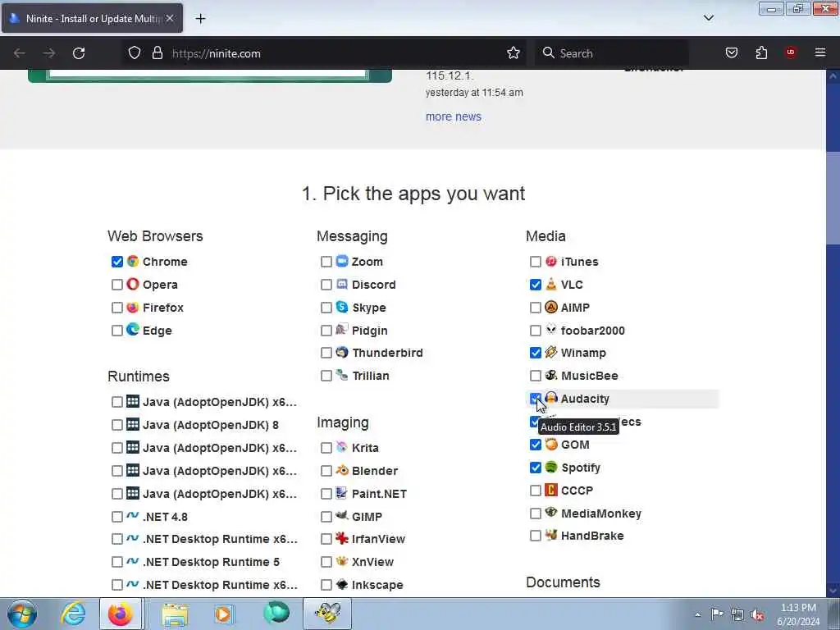Click the Pocket save icon
The height and width of the screenshot is (630, 840).
[x=731, y=52]
